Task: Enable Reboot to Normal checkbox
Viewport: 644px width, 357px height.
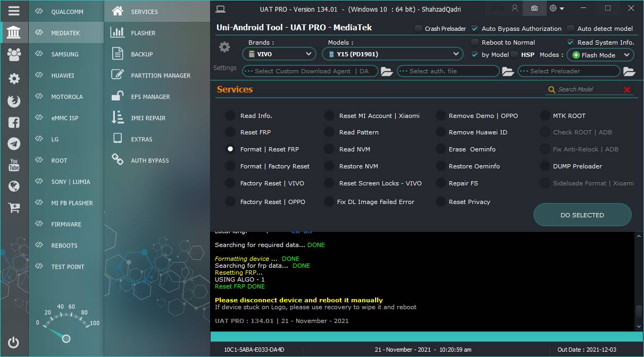Action: [x=475, y=42]
